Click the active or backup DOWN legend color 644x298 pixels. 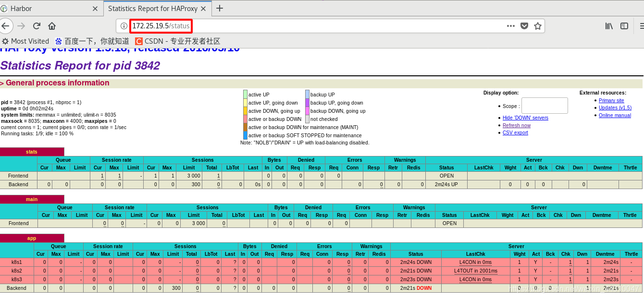pos(245,119)
